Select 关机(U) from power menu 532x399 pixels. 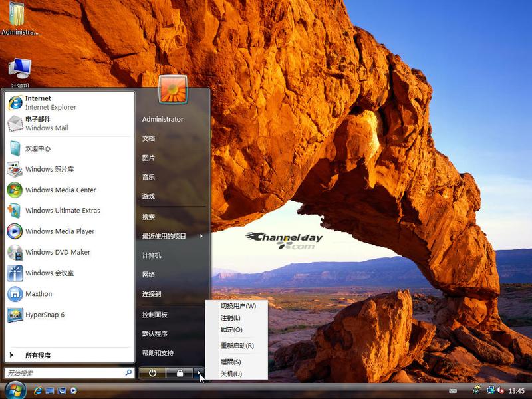tap(238, 374)
